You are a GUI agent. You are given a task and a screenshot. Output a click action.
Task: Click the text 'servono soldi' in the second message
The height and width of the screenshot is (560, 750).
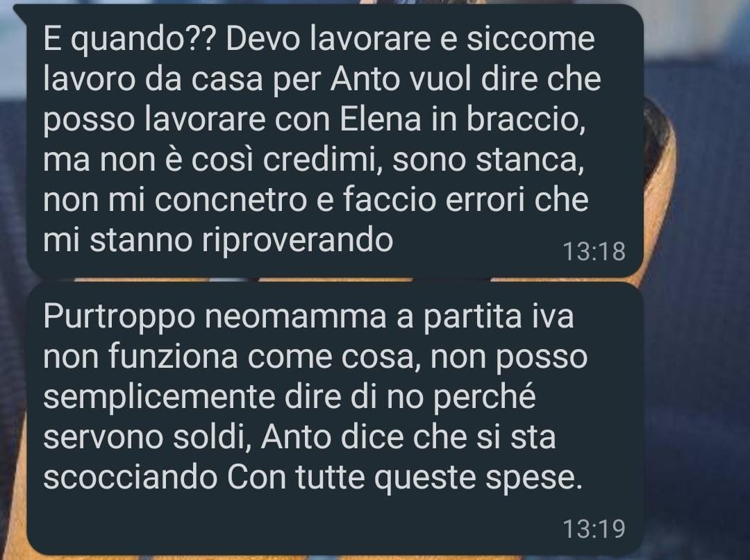tap(145, 436)
